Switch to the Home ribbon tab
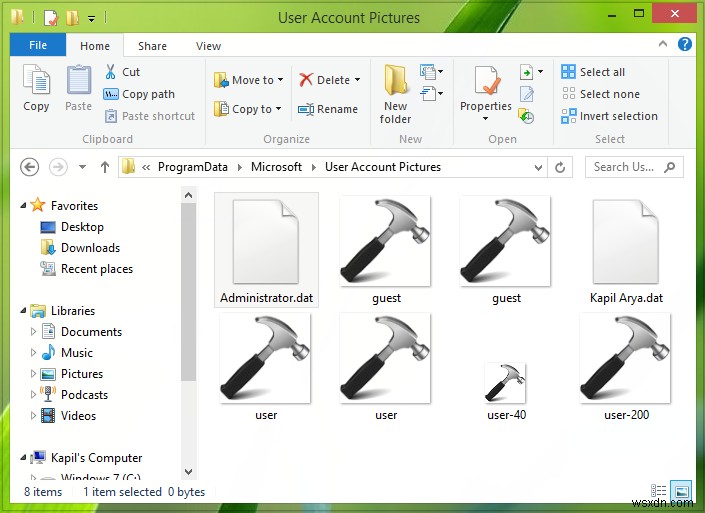Image resolution: width=705 pixels, height=513 pixels. pyautogui.click(x=95, y=46)
